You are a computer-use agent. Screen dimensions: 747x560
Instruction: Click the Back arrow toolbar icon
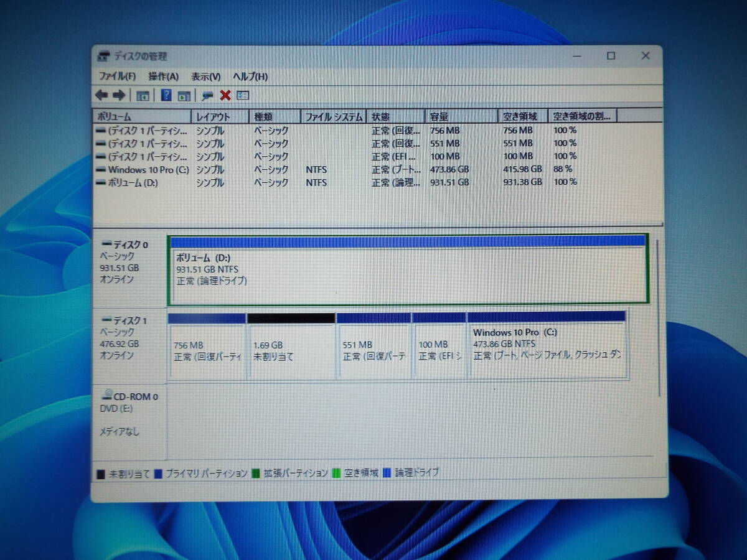(x=102, y=95)
